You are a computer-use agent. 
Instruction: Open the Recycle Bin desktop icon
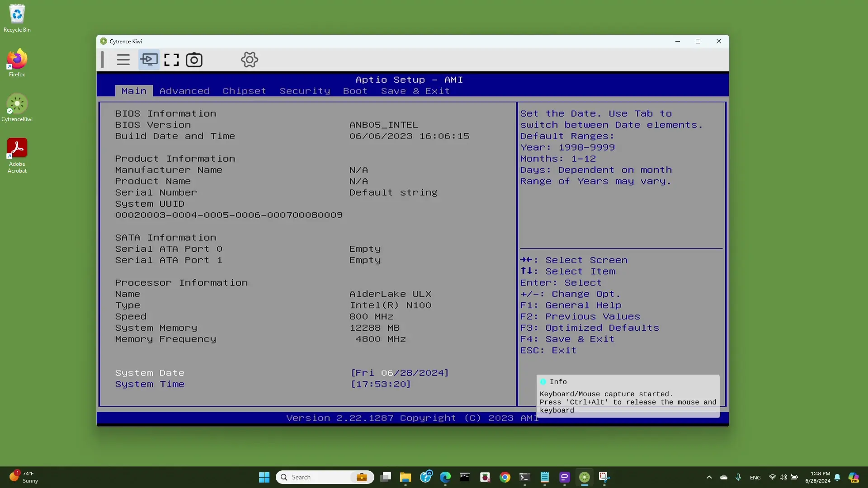(17, 19)
